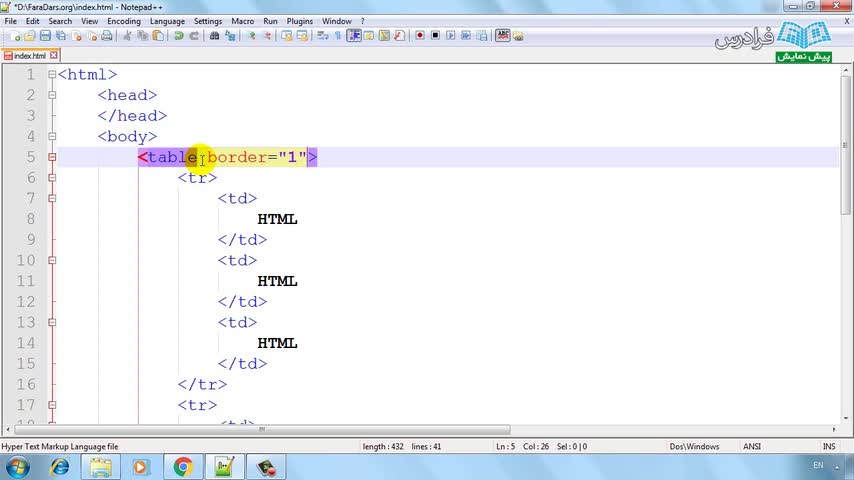The image size is (854, 480).
Task: Open the Windows Start button
Action: [18, 467]
